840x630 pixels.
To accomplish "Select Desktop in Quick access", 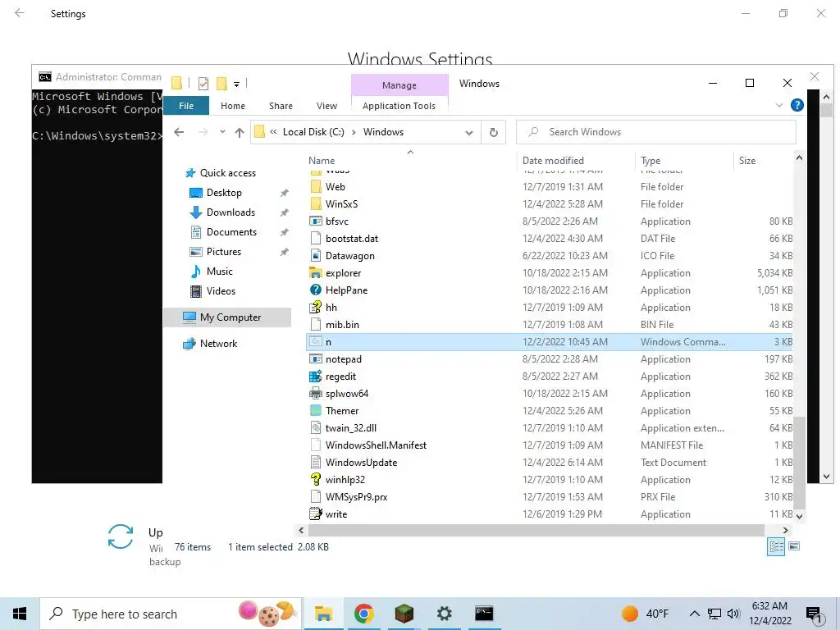I will [x=224, y=192].
